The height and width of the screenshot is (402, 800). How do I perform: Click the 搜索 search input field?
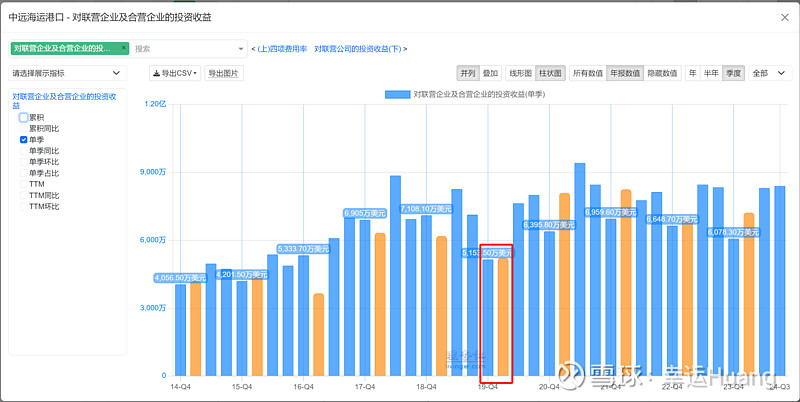click(x=184, y=49)
